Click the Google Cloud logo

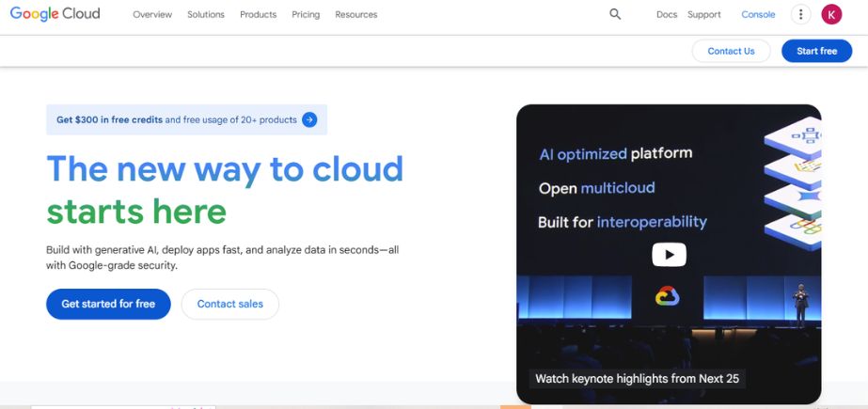(x=55, y=14)
